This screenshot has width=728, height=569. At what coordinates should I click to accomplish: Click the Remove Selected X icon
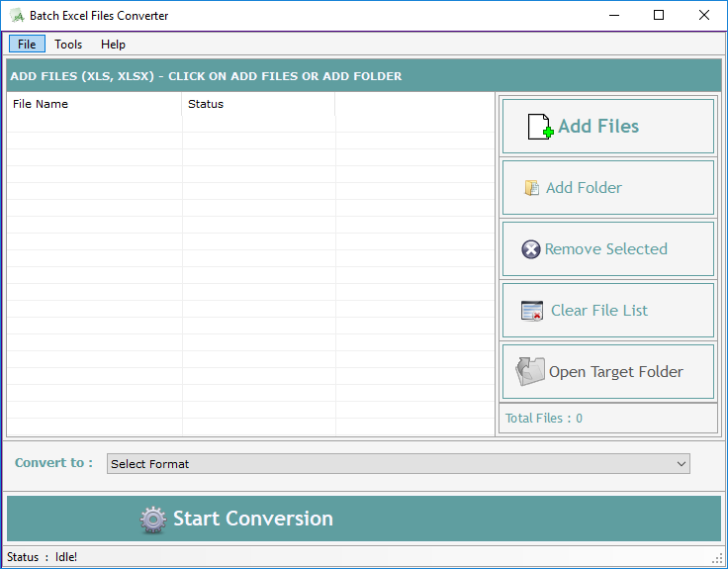[x=531, y=249]
